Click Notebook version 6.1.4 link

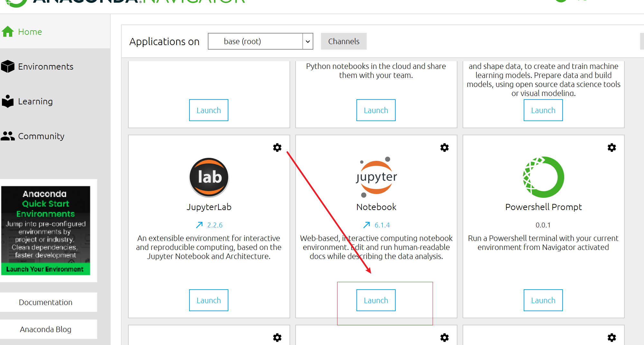coord(382,225)
